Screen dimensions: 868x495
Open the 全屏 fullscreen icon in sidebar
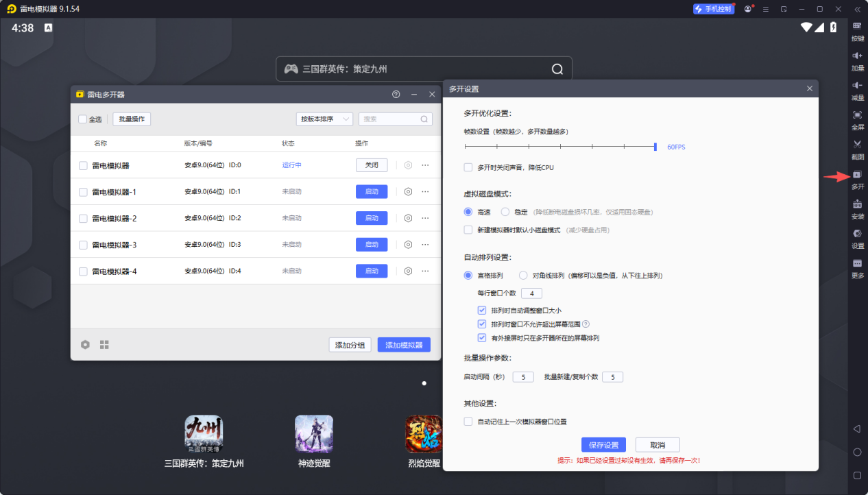[857, 115]
